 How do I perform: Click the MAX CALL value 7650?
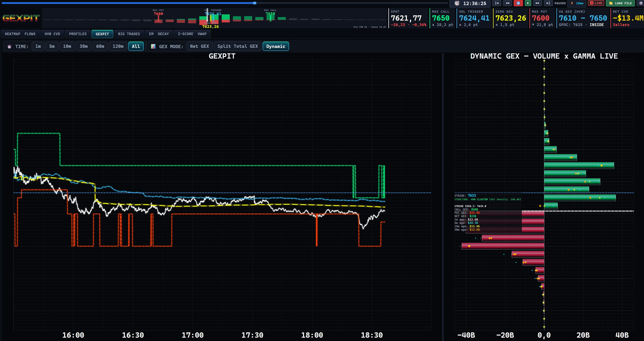(x=441, y=18)
